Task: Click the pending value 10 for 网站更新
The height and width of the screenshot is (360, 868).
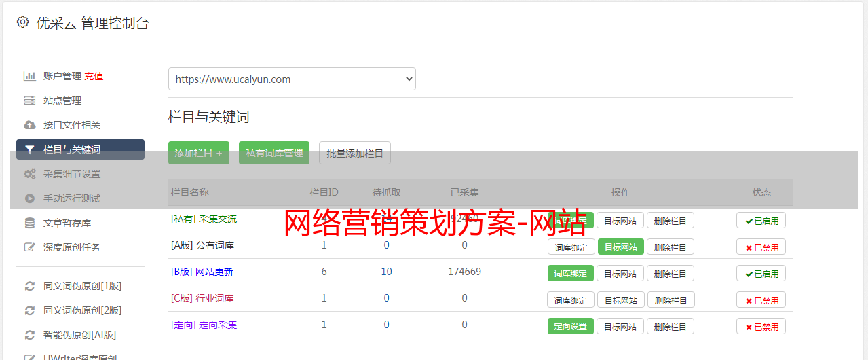Action: pyautogui.click(x=386, y=272)
